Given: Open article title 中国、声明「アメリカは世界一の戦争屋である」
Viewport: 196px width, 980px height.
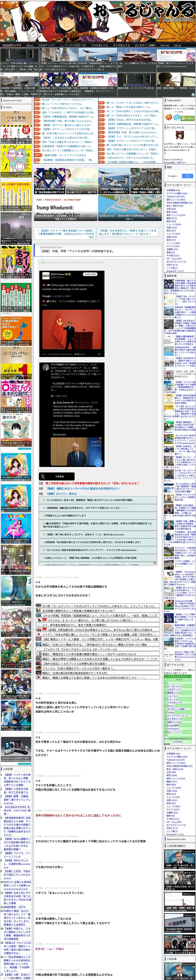Looking at the screenshot, I should [x=77, y=251].
